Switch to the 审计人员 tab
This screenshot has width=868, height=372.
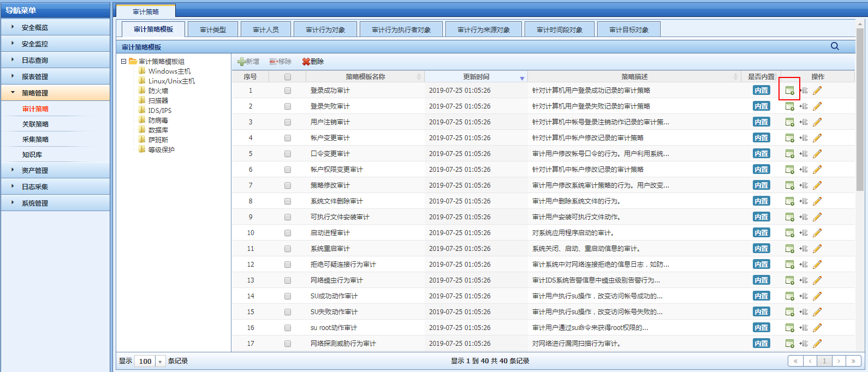[266, 29]
